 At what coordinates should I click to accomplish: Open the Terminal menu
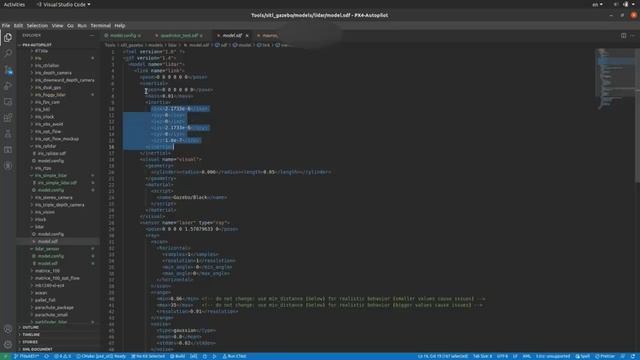(x=100, y=25)
